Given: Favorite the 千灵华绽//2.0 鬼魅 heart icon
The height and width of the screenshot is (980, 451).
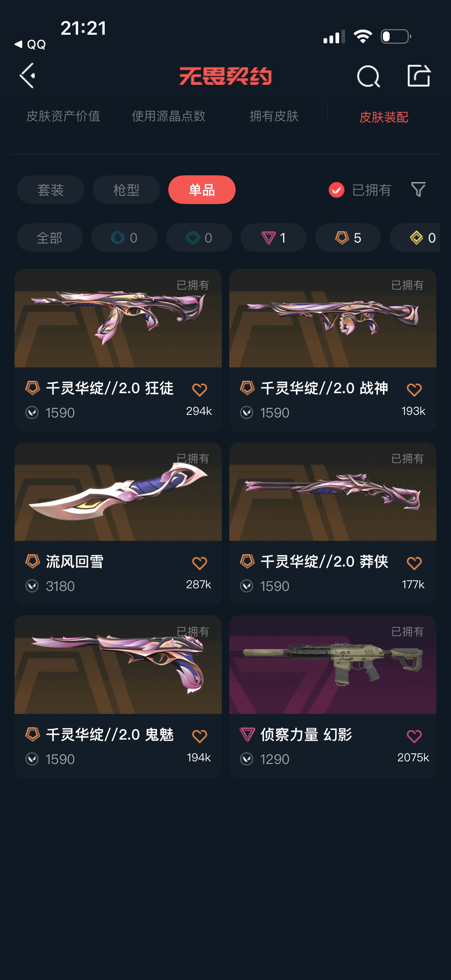Looking at the screenshot, I should tap(200, 736).
